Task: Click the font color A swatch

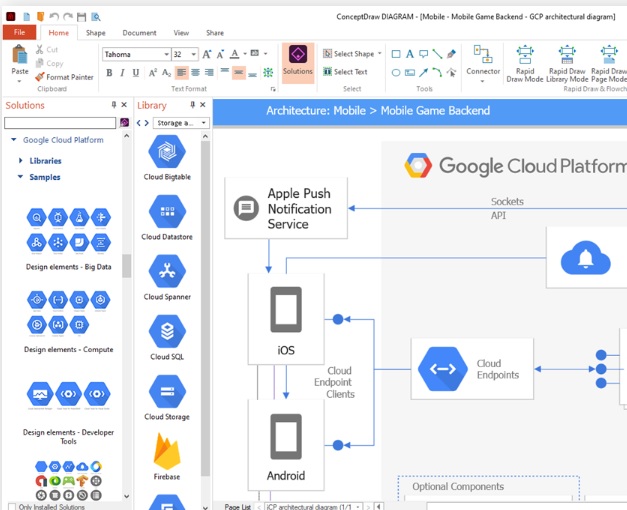Action: (x=235, y=54)
